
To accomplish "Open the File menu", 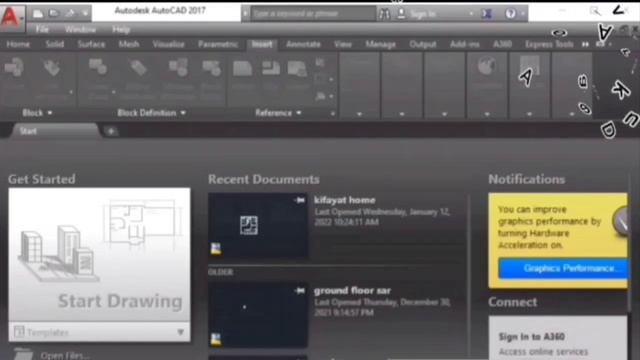I will pos(42,29).
